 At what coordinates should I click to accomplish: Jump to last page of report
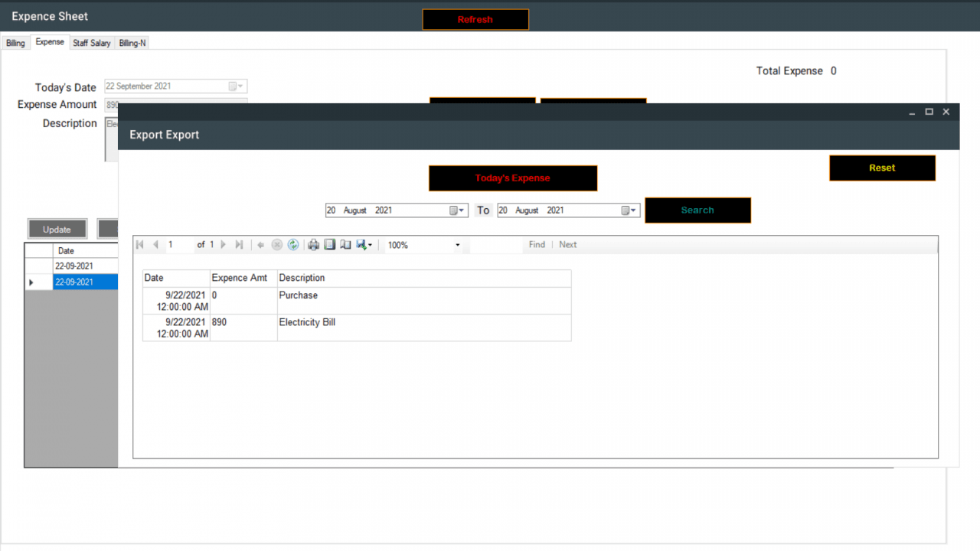click(239, 245)
